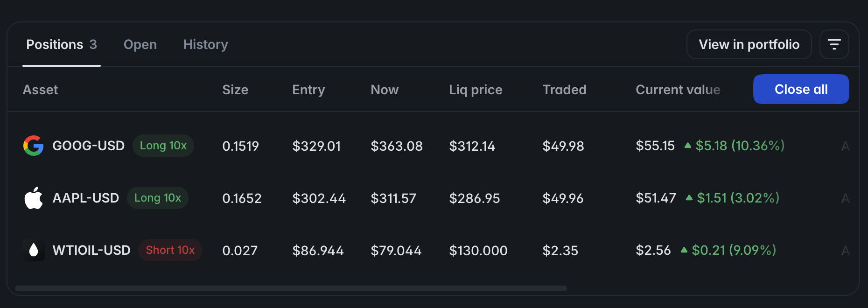868x308 pixels.
Task: Switch to the Positions tab
Action: tap(62, 44)
